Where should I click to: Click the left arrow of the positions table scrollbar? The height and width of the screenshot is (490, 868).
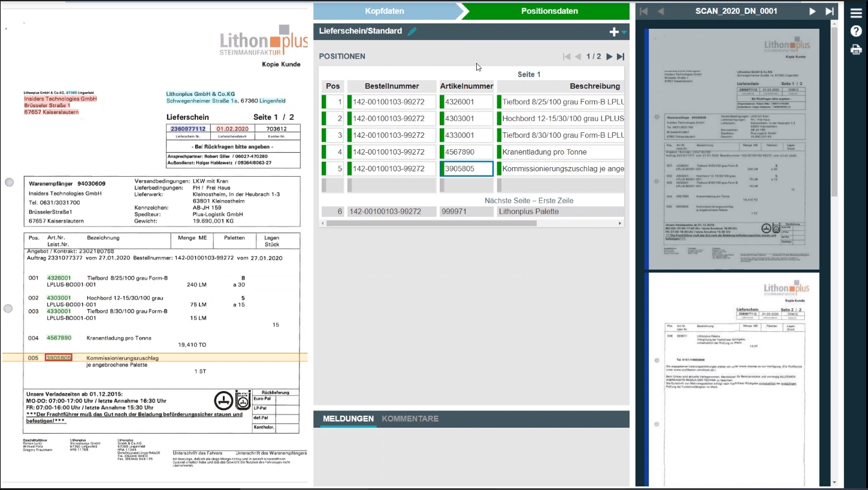click(x=323, y=223)
